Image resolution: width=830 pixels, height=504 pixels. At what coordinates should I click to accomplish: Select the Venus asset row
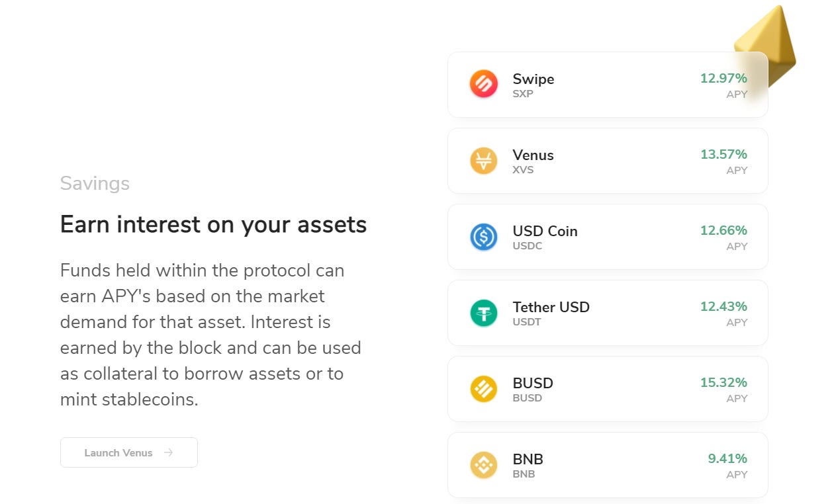[608, 161]
